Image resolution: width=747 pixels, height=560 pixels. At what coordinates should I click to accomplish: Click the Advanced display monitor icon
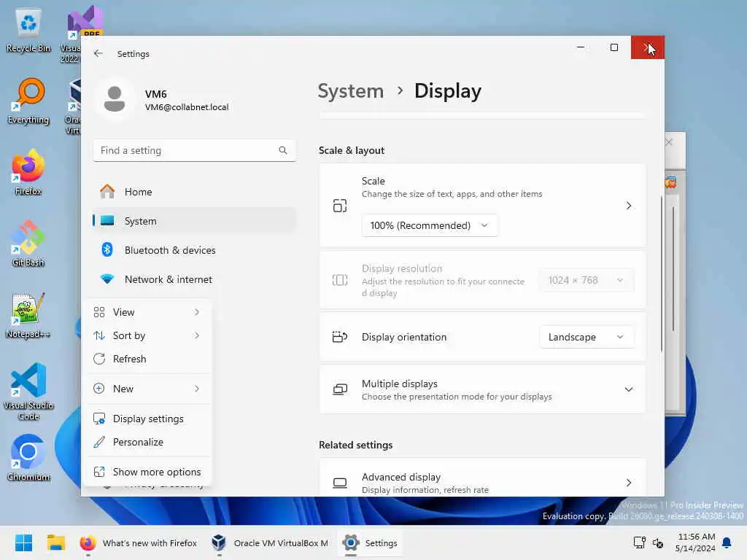(x=340, y=483)
